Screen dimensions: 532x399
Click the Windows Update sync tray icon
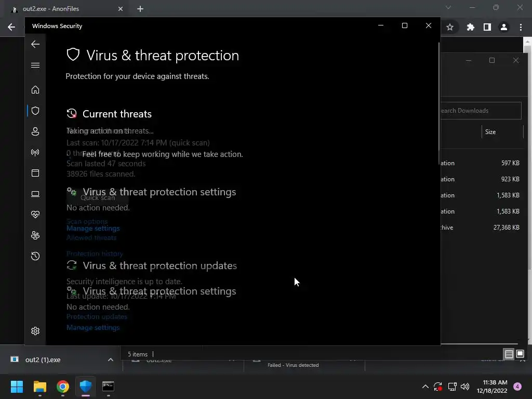coord(438,387)
